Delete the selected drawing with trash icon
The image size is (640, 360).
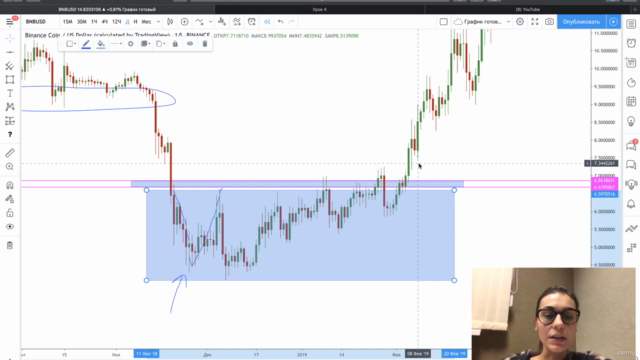click(205, 44)
